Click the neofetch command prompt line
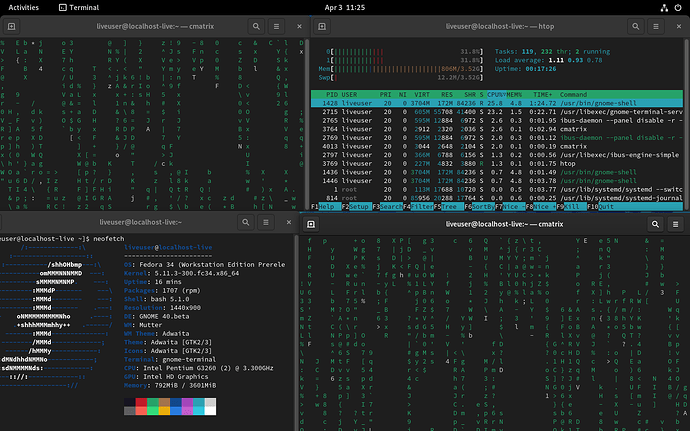 62,239
